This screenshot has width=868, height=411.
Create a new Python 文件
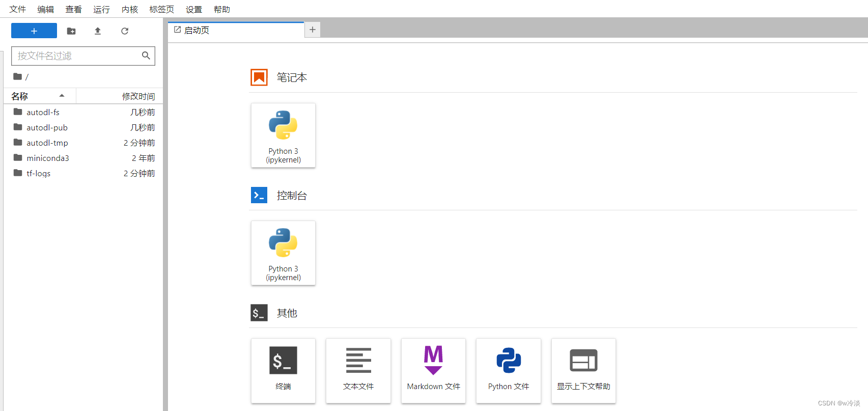pyautogui.click(x=509, y=371)
